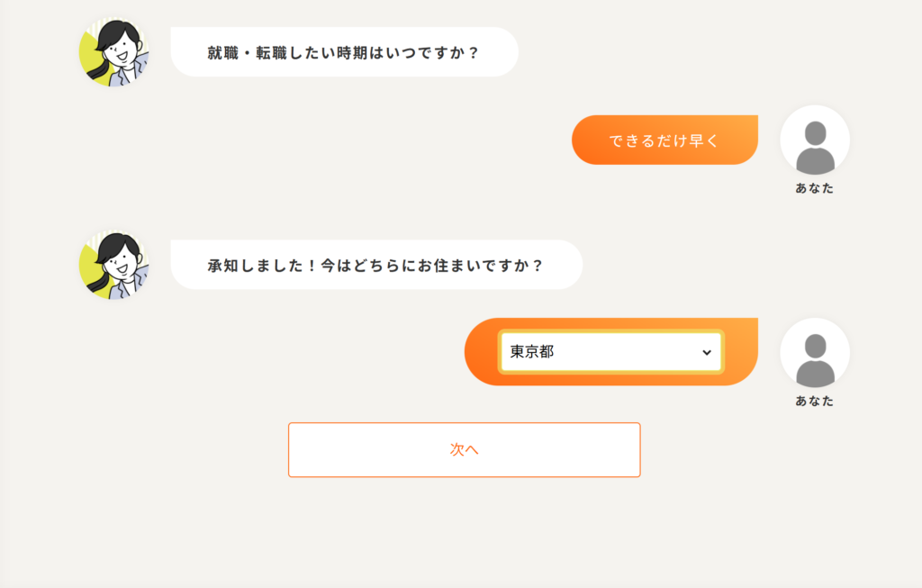
Task: Click the orange できるだけ早く answer bubble
Action: pos(664,140)
